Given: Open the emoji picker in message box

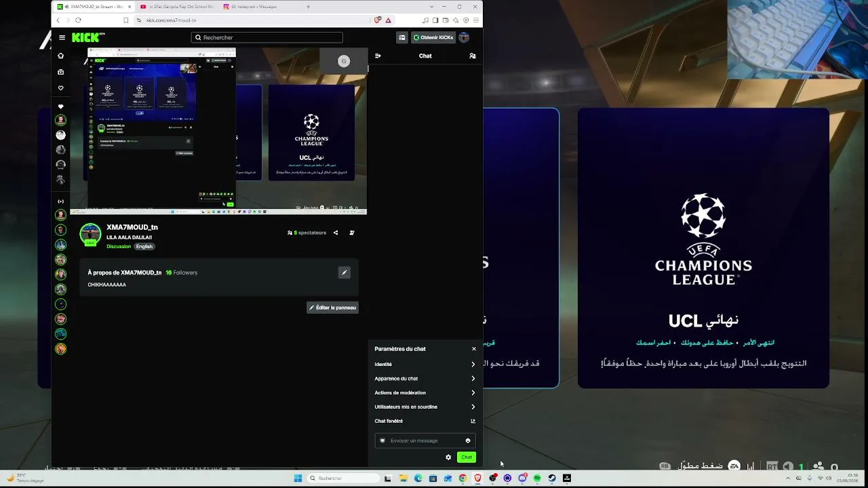Looking at the screenshot, I should (x=468, y=441).
